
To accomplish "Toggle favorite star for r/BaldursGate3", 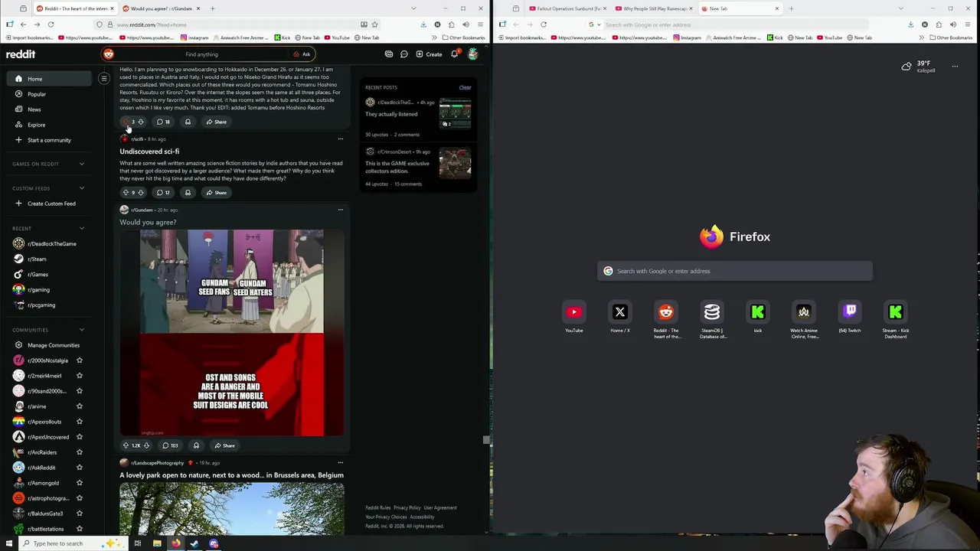I will coord(80,514).
